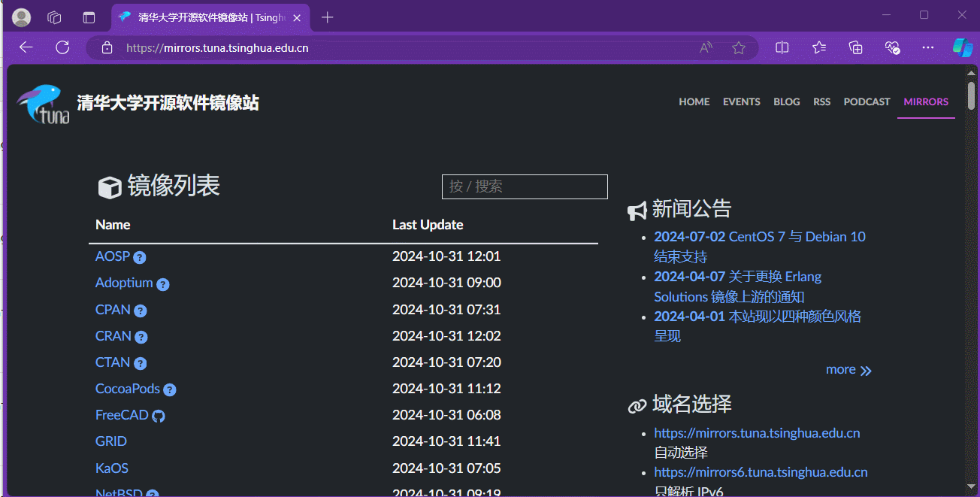Show help for CRAN question icon
This screenshot has height=497, width=980.
141,337
